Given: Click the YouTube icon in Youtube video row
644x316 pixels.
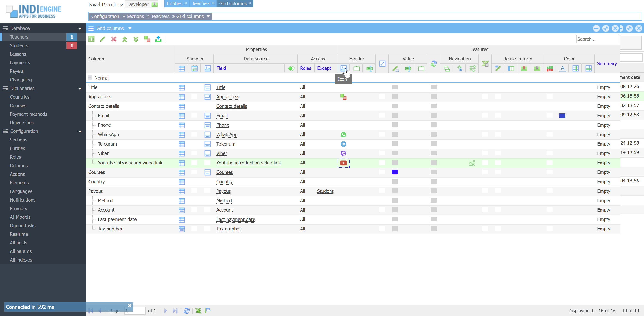Looking at the screenshot, I should pyautogui.click(x=343, y=163).
